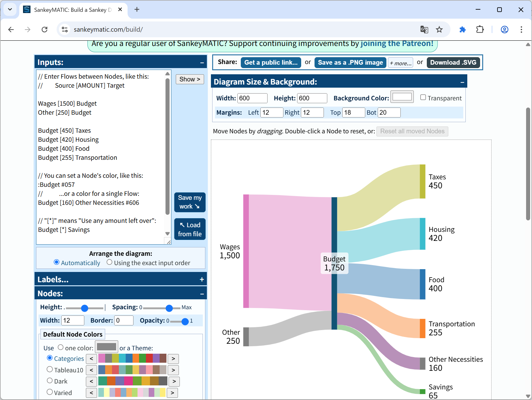
Task: Click the diagram Height input field
Action: coord(312,98)
